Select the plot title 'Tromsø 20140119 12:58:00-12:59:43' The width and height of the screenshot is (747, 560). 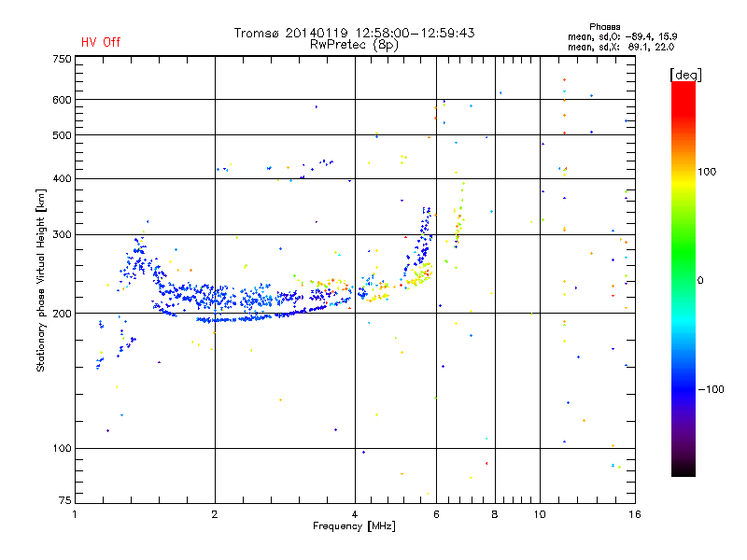pyautogui.click(x=354, y=33)
